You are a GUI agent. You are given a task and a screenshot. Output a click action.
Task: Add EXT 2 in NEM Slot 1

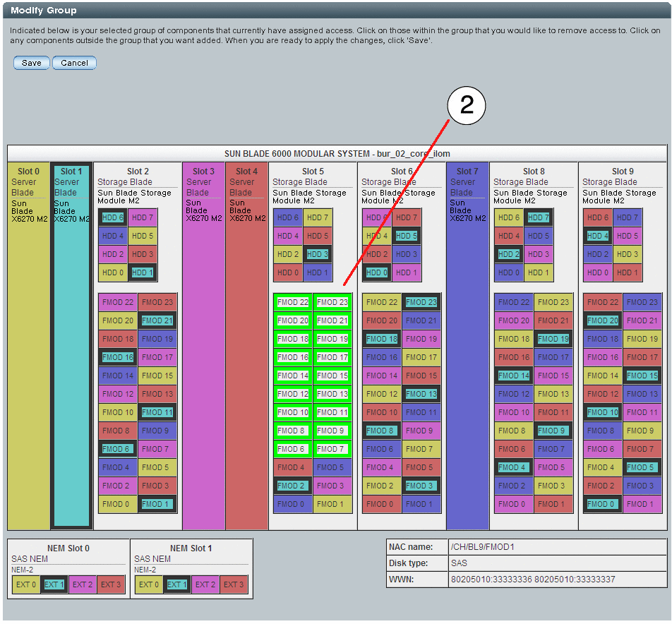[x=205, y=584]
